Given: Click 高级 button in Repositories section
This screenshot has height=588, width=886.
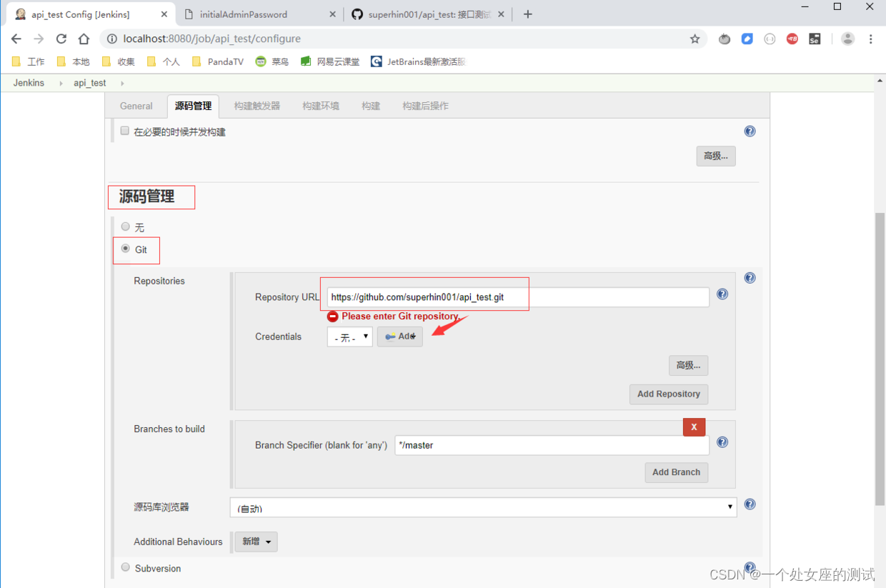Looking at the screenshot, I should coord(688,365).
